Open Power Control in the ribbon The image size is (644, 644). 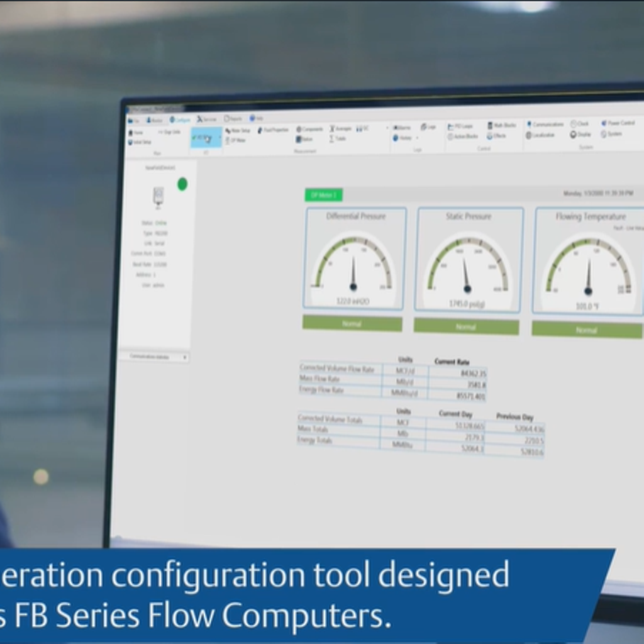(618, 123)
